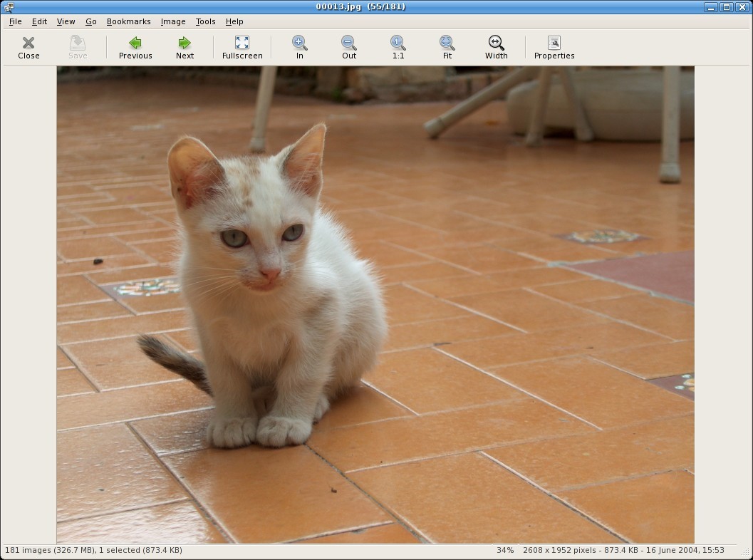The width and height of the screenshot is (753, 560).
Task: Fit the image to the window
Action: pos(447,47)
